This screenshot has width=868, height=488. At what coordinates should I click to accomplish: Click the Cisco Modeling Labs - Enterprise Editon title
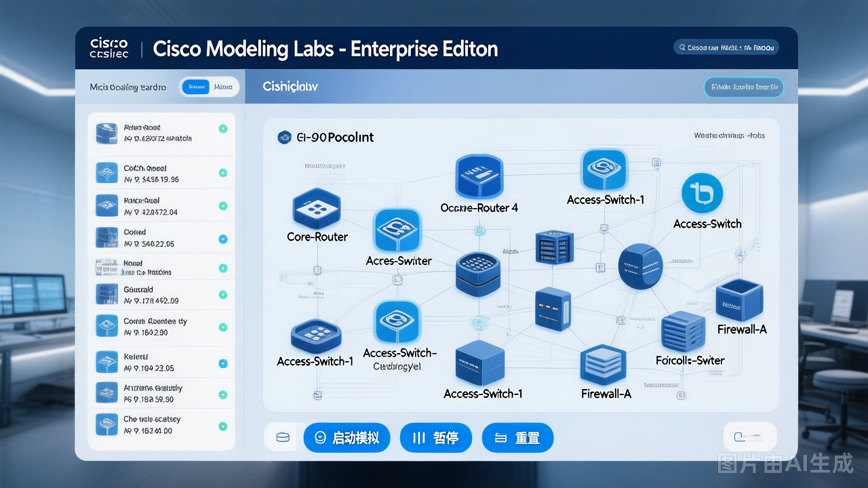325,49
